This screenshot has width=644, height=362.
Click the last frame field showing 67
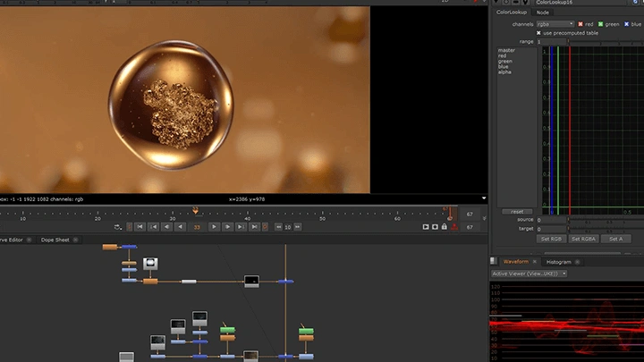[x=470, y=215]
